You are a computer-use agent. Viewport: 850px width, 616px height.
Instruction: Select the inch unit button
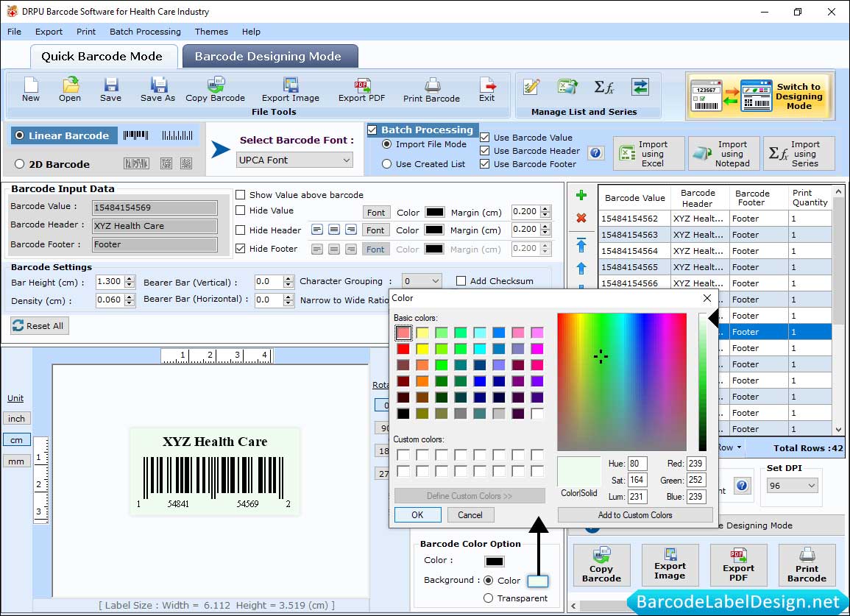pos(16,418)
